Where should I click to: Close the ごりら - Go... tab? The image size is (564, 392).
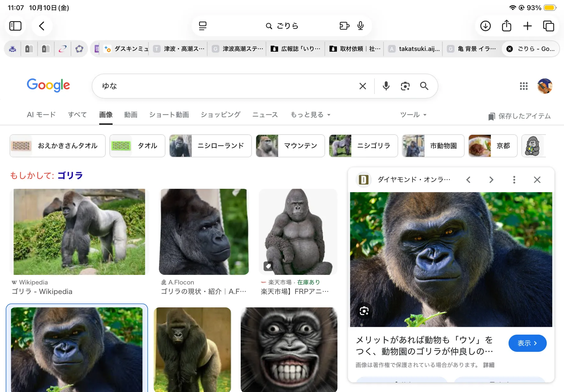tap(510, 49)
